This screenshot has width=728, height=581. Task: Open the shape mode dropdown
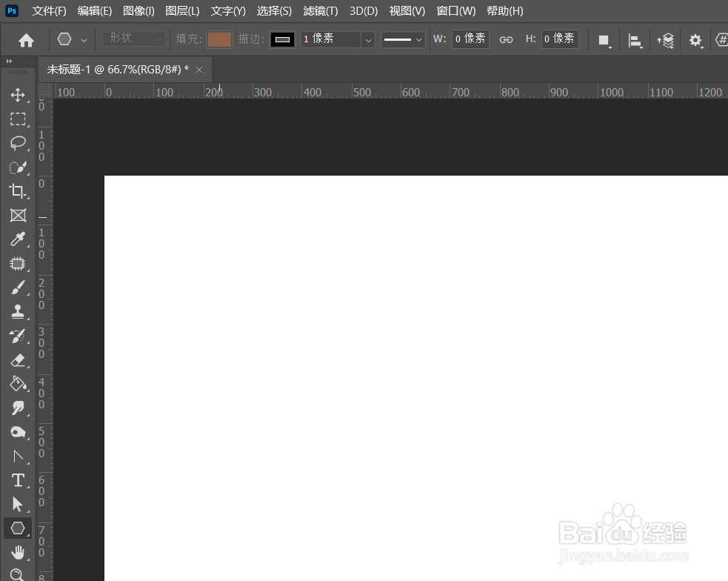coord(134,39)
